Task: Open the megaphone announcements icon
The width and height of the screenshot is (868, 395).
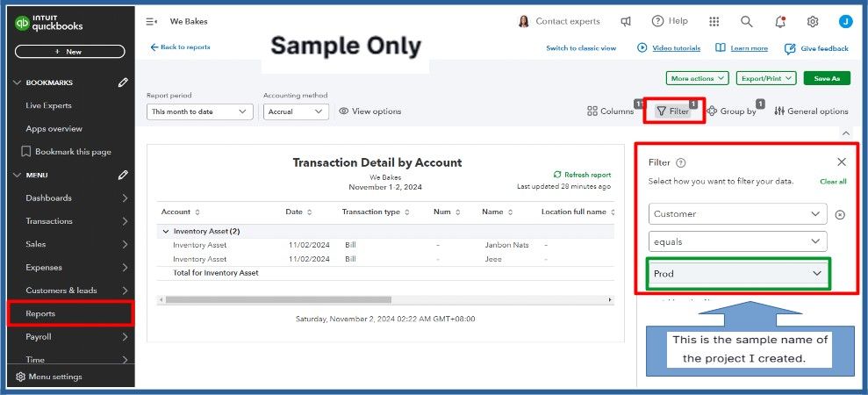Action: (x=626, y=22)
